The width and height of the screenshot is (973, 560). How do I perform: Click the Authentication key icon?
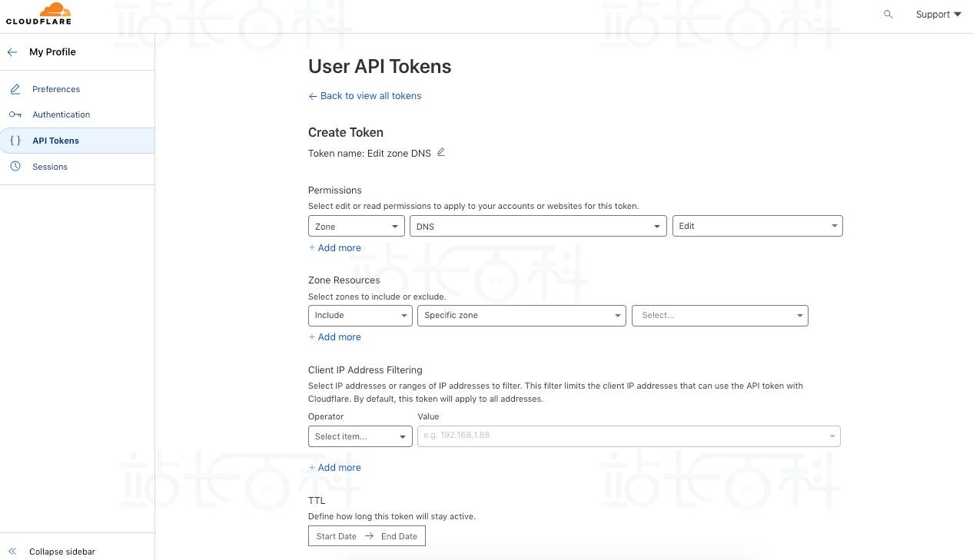(x=15, y=114)
